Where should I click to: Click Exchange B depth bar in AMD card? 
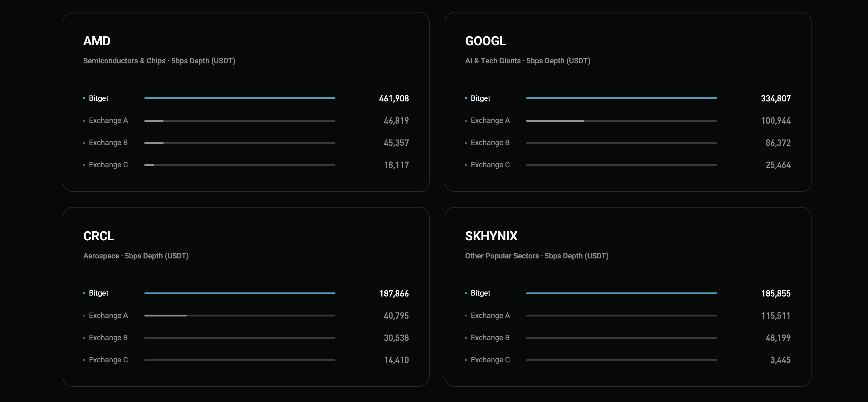(x=240, y=143)
